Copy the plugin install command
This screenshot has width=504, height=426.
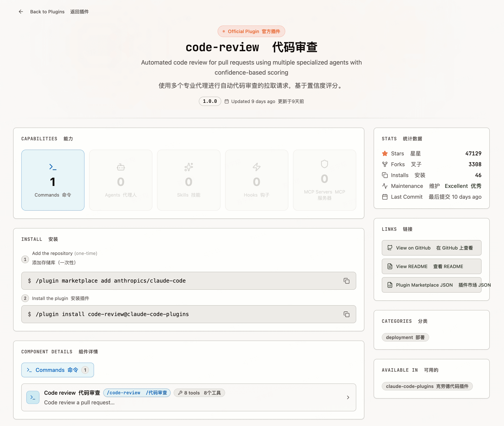pos(346,314)
